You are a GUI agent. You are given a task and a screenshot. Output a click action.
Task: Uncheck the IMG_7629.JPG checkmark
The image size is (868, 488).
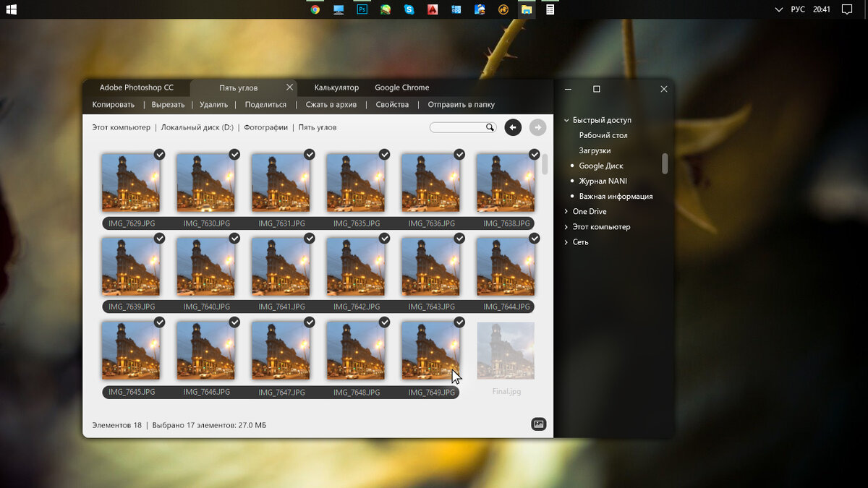[159, 154]
